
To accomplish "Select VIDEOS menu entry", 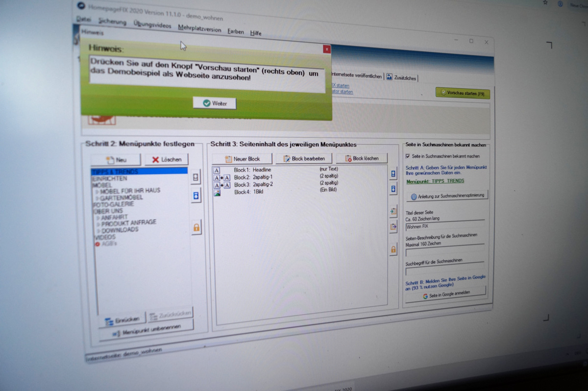I will coord(105,237).
